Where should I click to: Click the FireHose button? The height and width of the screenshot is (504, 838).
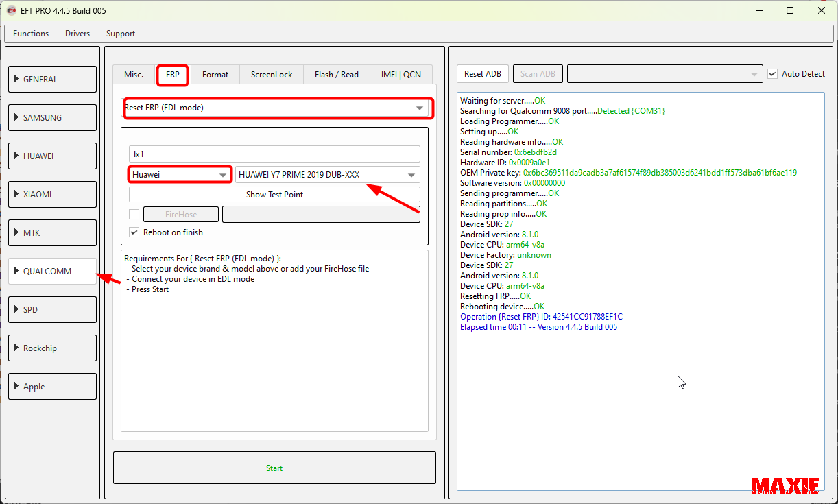pyautogui.click(x=181, y=215)
